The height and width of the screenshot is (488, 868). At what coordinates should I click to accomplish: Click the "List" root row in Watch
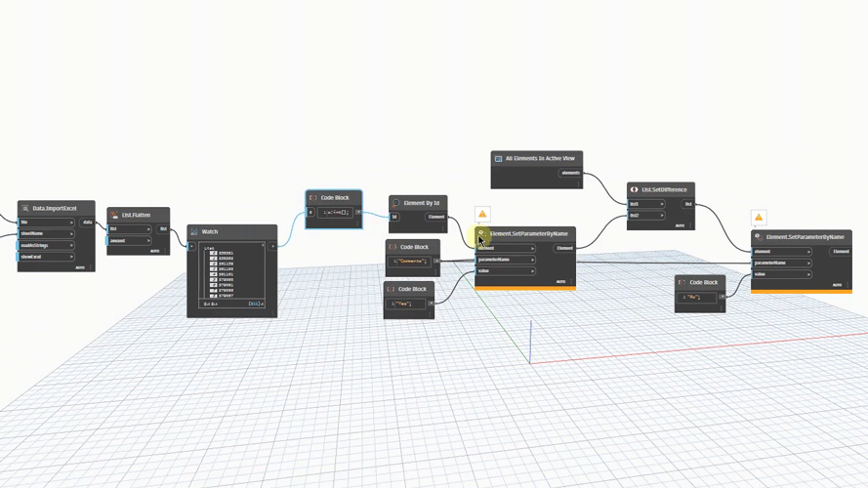[209, 248]
